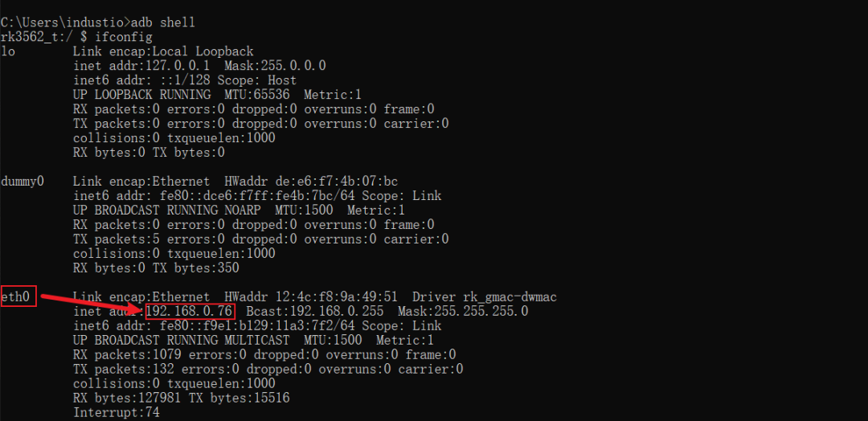
Task: Click the 'ifconfig' command on prompt line
Action: [x=117, y=38]
